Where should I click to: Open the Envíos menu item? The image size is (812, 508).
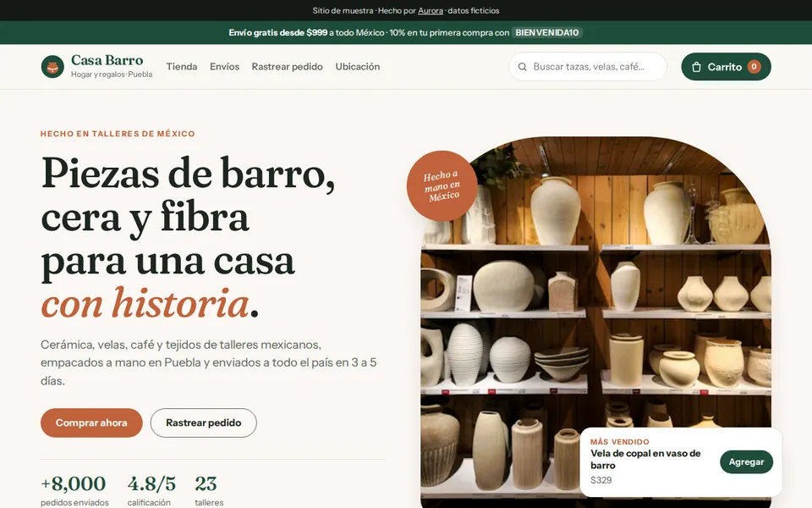[224, 66]
